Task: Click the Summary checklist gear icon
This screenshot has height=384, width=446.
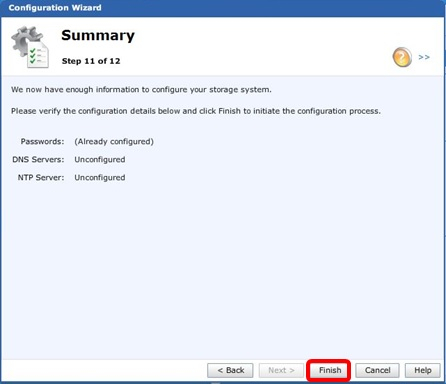Action: [30, 47]
